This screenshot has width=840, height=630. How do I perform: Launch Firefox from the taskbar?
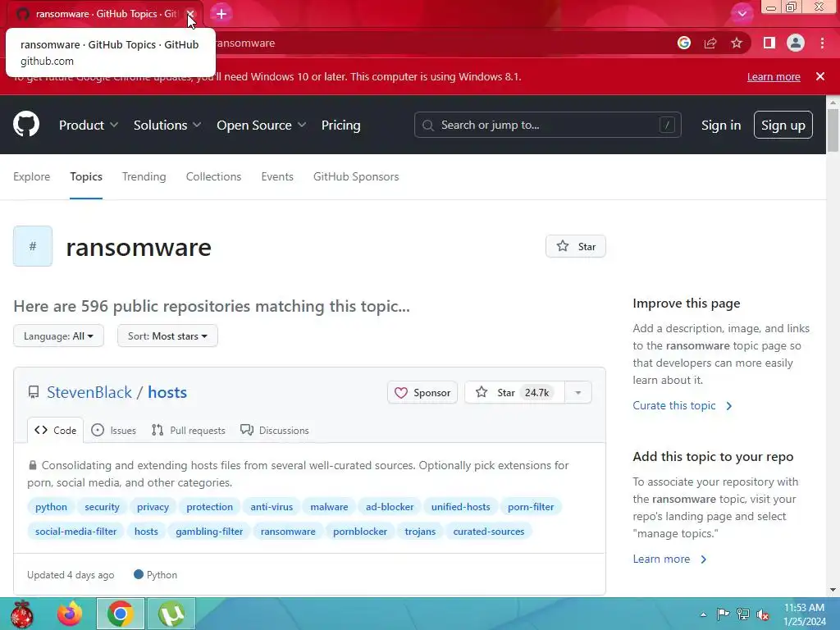coord(71,614)
